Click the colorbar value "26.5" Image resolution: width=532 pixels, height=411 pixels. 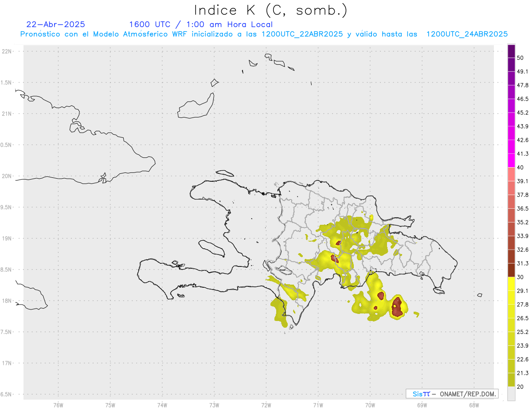point(523,318)
